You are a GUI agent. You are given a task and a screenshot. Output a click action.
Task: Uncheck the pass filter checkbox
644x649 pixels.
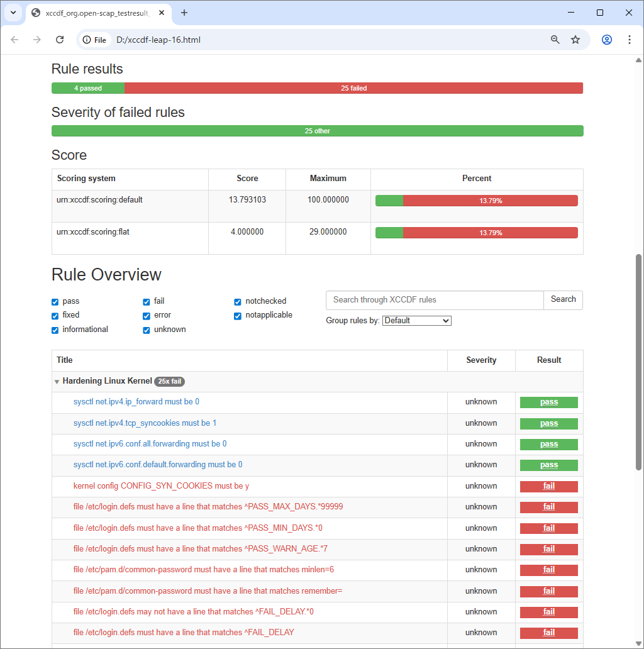point(55,302)
